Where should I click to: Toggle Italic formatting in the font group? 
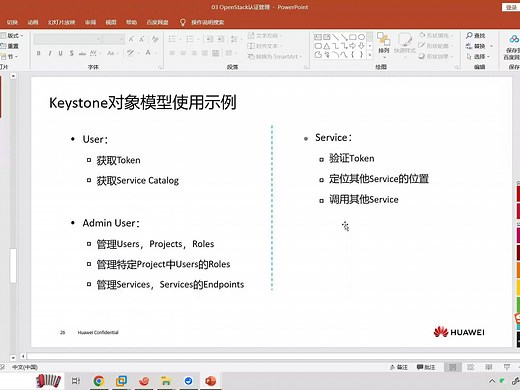coord(50,53)
